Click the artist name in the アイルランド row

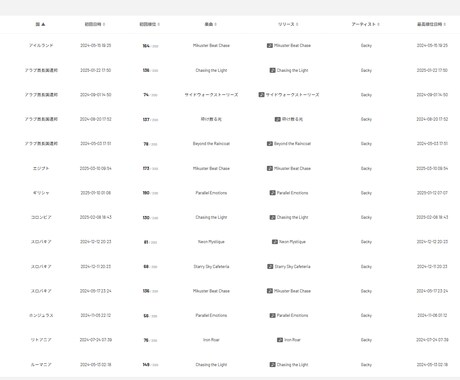[366, 45]
